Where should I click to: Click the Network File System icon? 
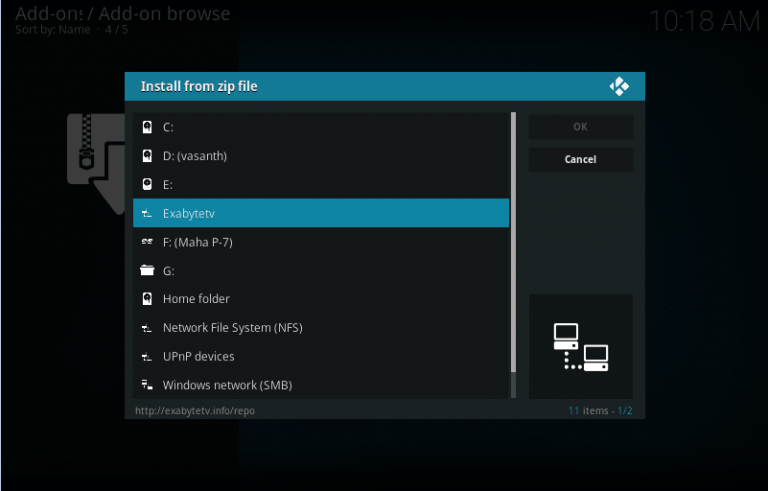tap(147, 328)
